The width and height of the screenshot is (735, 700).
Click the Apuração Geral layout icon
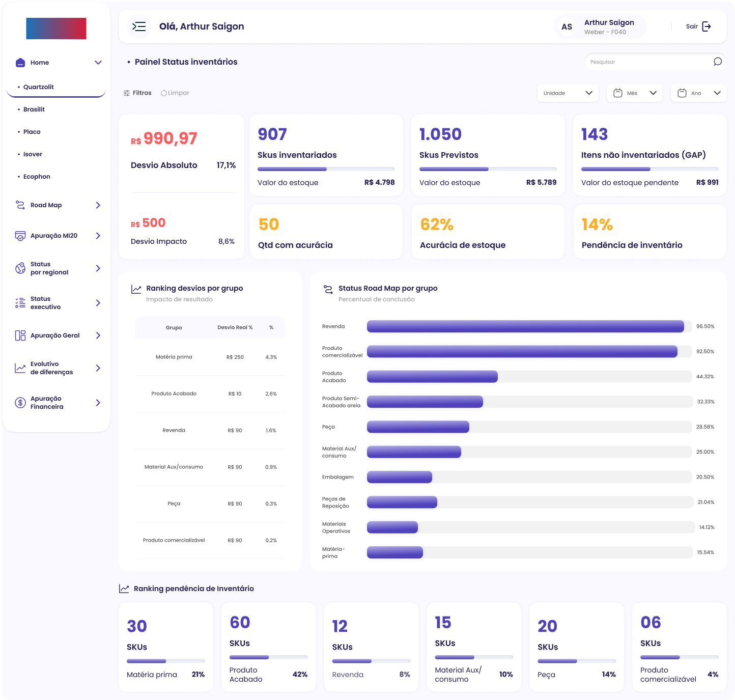tap(20, 335)
